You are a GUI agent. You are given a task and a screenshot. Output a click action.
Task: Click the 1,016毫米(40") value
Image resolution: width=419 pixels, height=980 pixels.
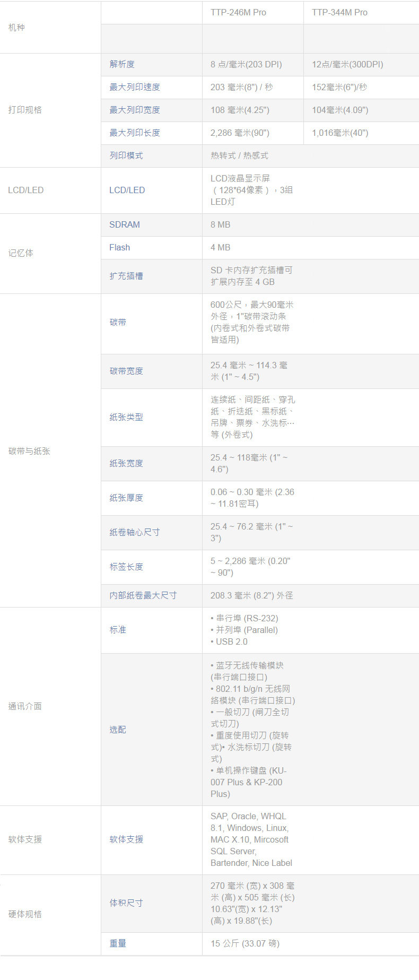coord(340,133)
